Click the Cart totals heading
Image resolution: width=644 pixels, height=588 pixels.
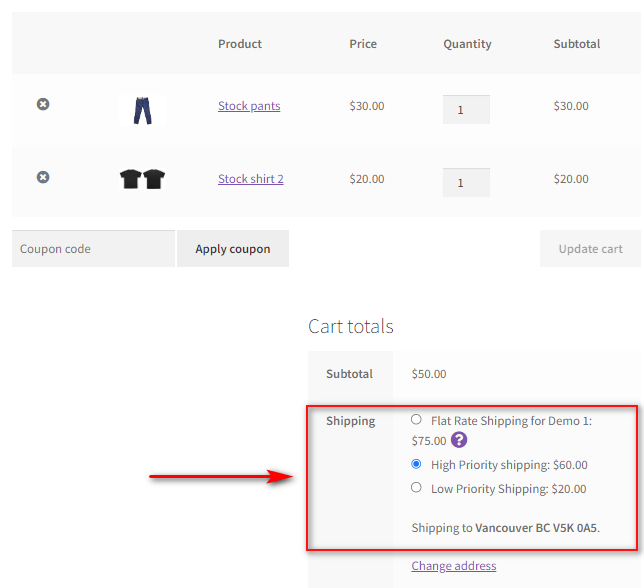(x=351, y=326)
